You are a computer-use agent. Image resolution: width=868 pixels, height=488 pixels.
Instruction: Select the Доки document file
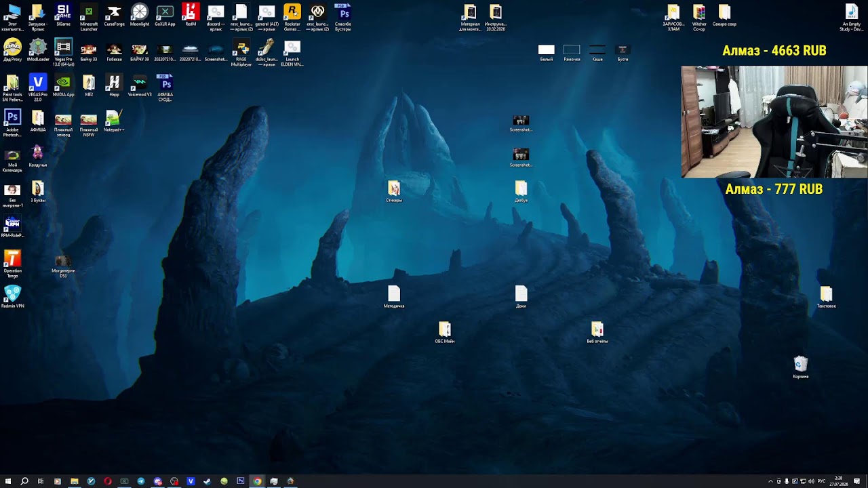coord(521,298)
